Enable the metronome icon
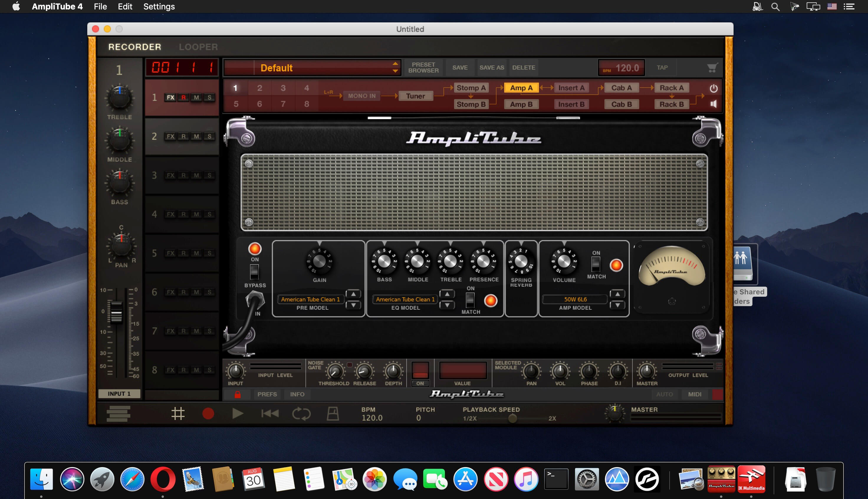 pyautogui.click(x=333, y=414)
